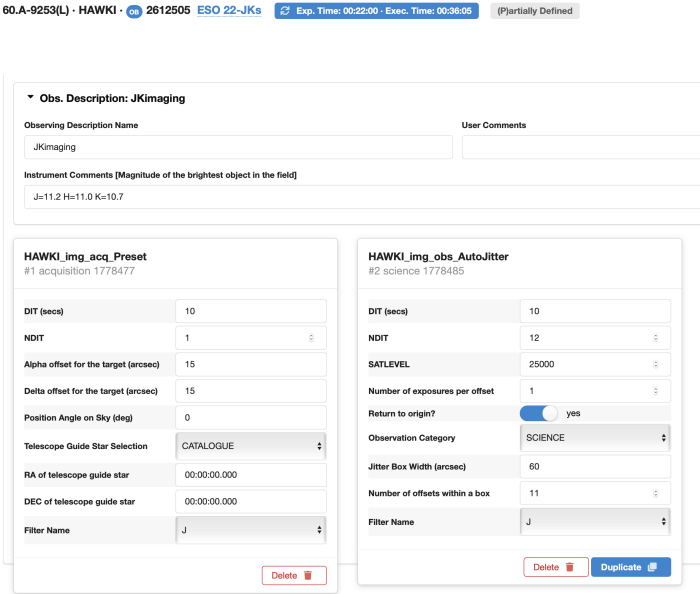Screen dimensions: 700x594
Task: Toggle the Return to origin switch
Action: click(540, 413)
